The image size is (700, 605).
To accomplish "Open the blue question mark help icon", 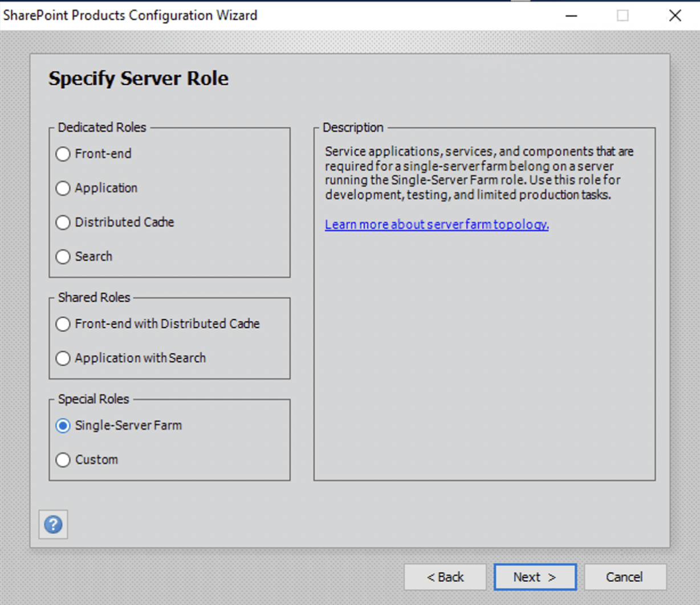I will pos(53,524).
